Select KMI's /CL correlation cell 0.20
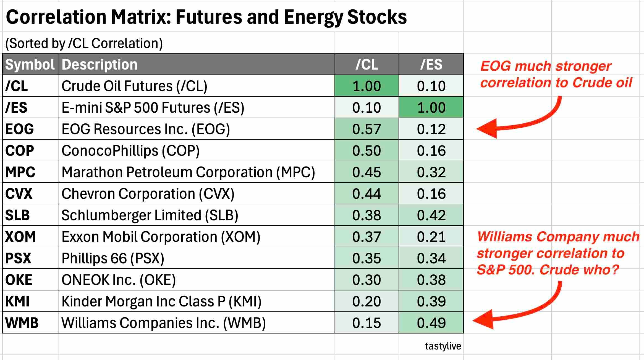Viewport: 644px width, 360px height. 366,301
